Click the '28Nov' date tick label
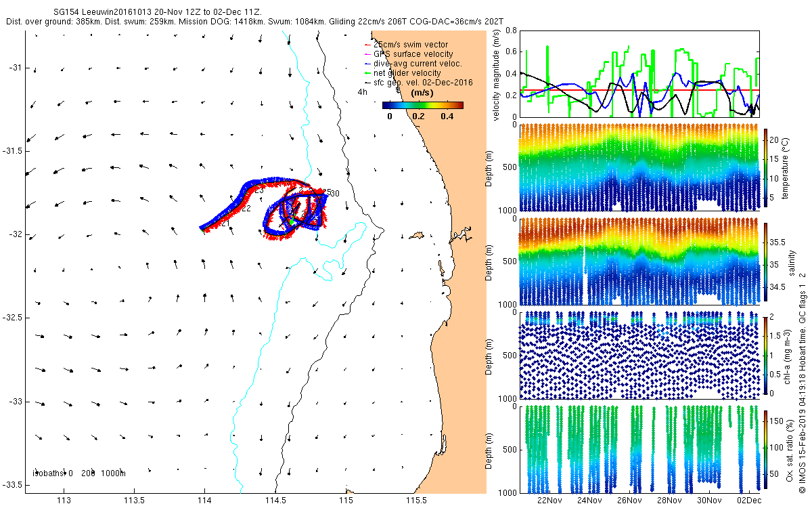 coord(669,501)
